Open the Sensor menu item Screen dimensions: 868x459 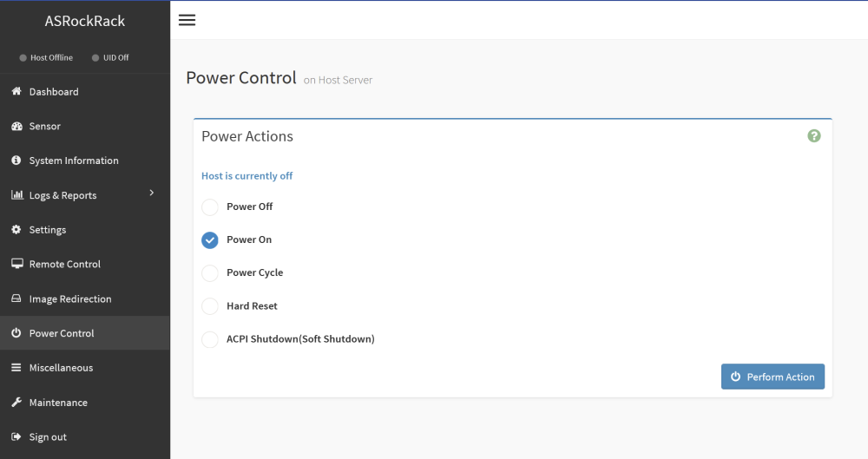point(85,126)
